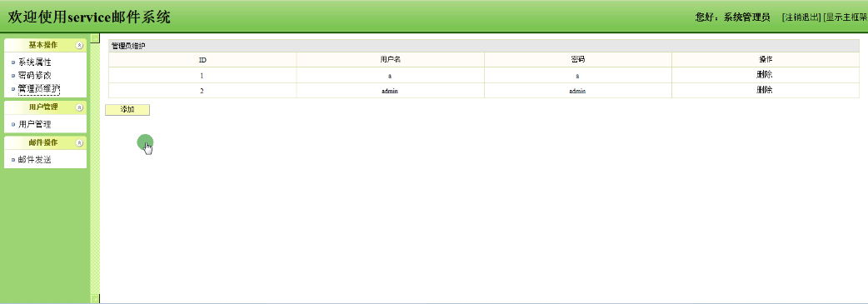Viewport: 868px width, 304px height.
Task: Open the 用户管理 link under the 用户管理 panel
Action: point(34,125)
